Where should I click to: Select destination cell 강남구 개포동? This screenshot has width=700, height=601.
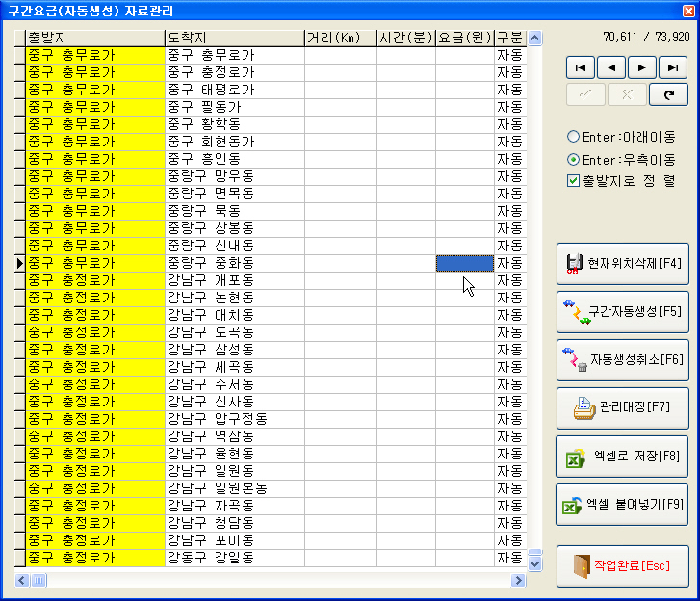pos(235,281)
